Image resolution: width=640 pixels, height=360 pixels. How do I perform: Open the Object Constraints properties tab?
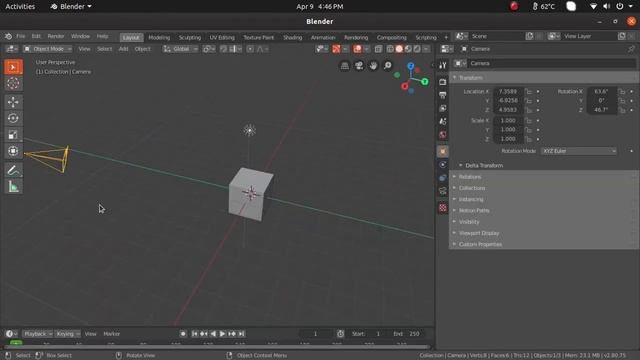pos(443,178)
